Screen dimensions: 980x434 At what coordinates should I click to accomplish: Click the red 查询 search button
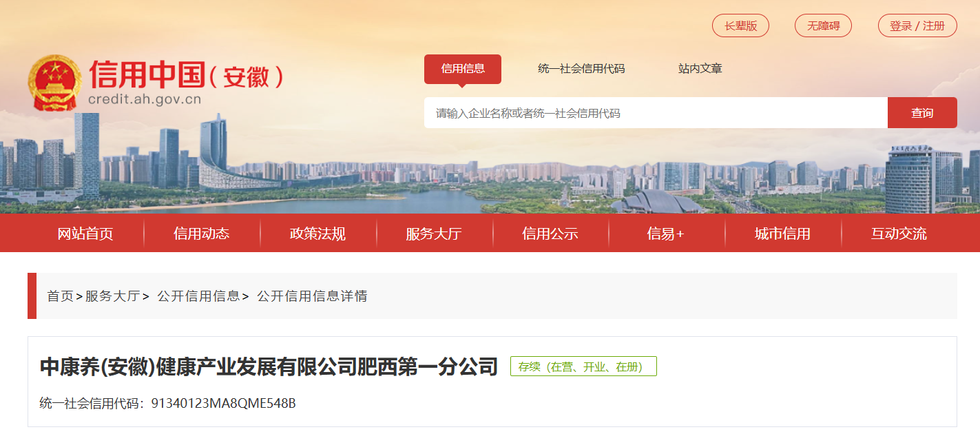(x=922, y=113)
